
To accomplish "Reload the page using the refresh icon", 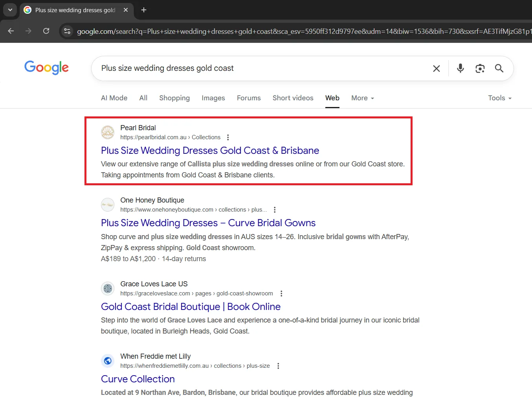I will pyautogui.click(x=46, y=31).
